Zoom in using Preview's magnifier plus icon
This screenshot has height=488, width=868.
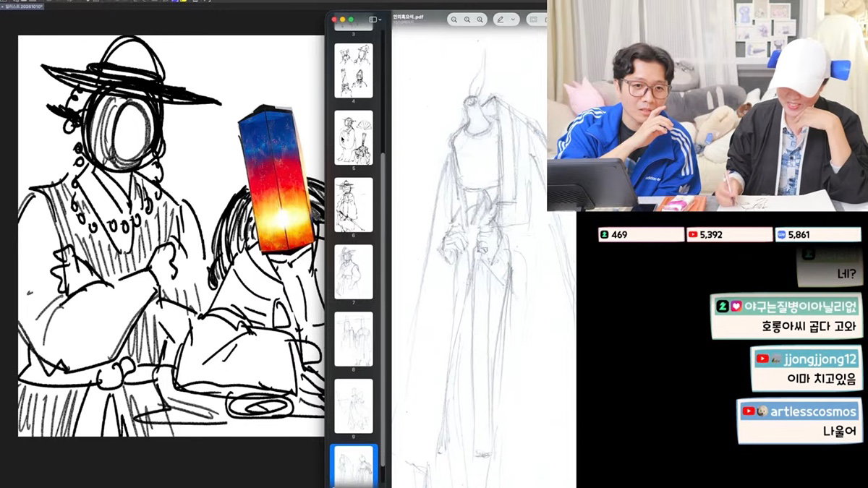pos(480,20)
